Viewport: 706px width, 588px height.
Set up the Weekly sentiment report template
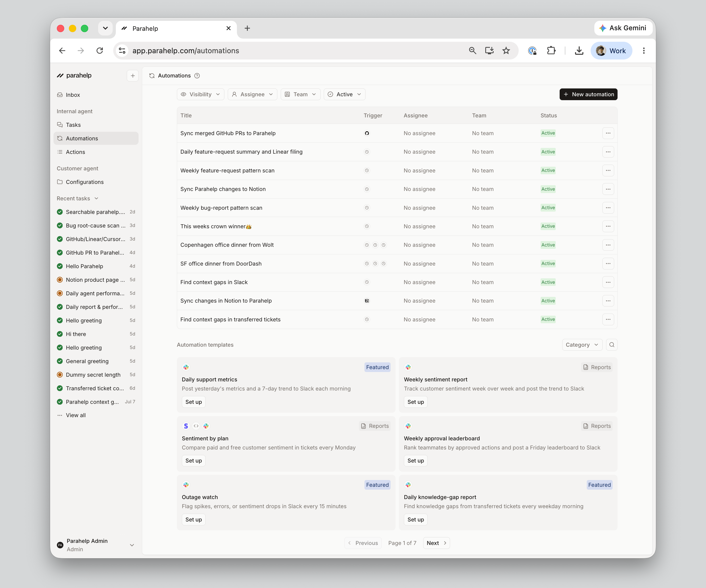[x=416, y=402]
